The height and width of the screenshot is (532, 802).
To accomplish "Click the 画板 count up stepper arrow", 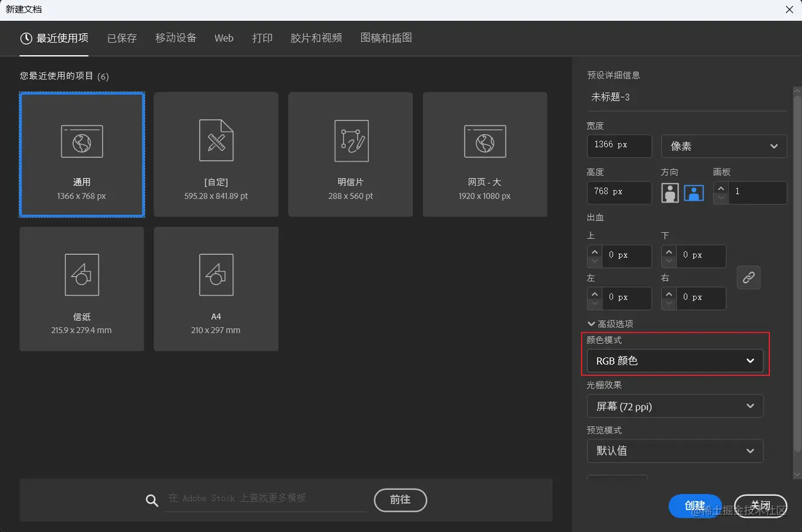I will click(720, 189).
